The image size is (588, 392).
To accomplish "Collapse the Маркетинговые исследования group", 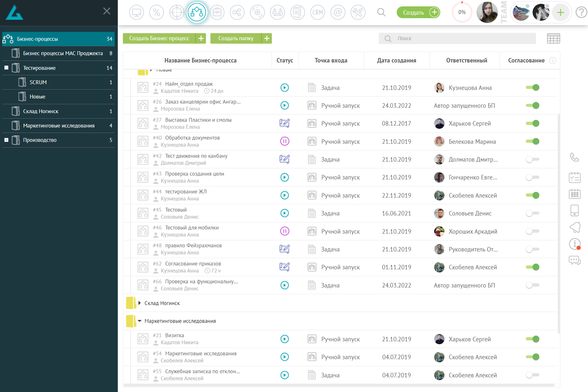I will [139, 321].
